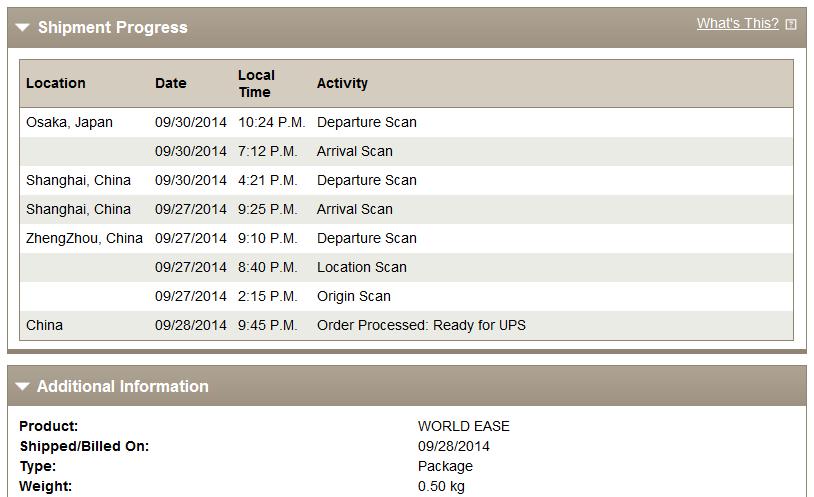The height and width of the screenshot is (497, 814).
Task: Click the 0.50 kg weight value
Action: tap(441, 487)
